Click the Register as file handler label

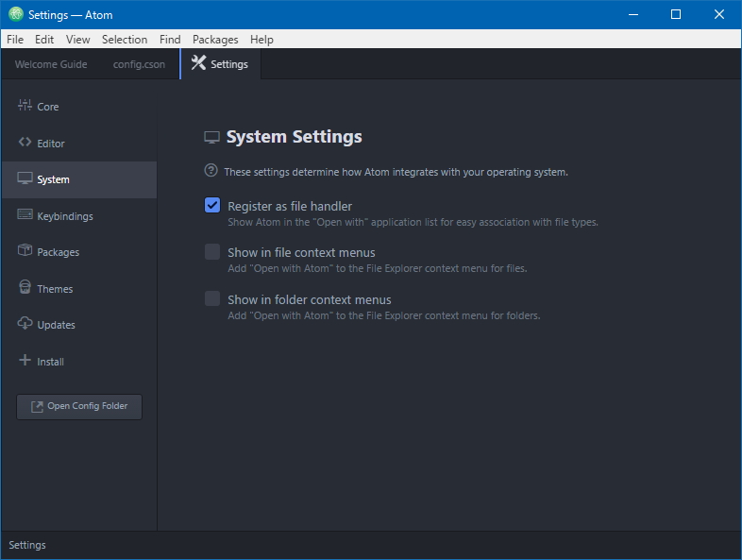(x=290, y=207)
